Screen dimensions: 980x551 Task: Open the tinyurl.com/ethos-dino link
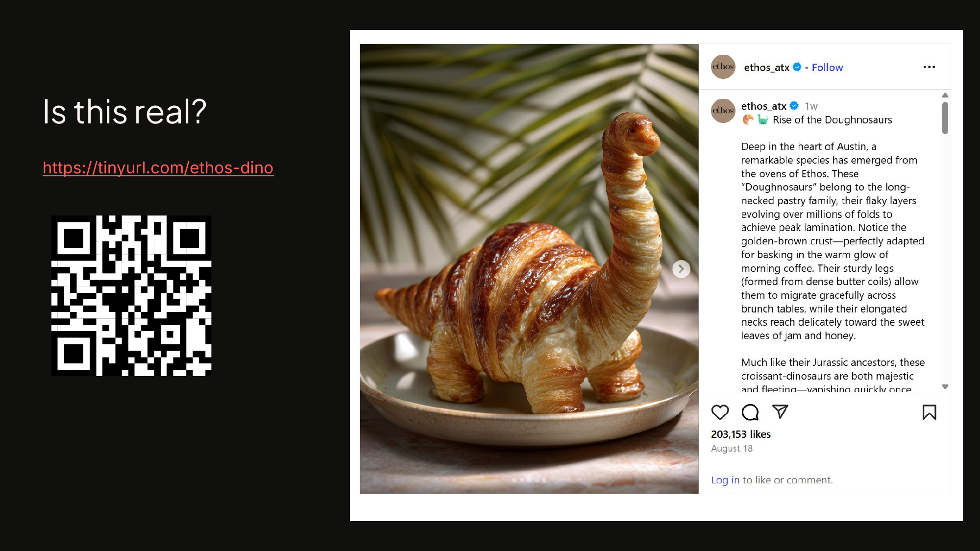pos(158,168)
